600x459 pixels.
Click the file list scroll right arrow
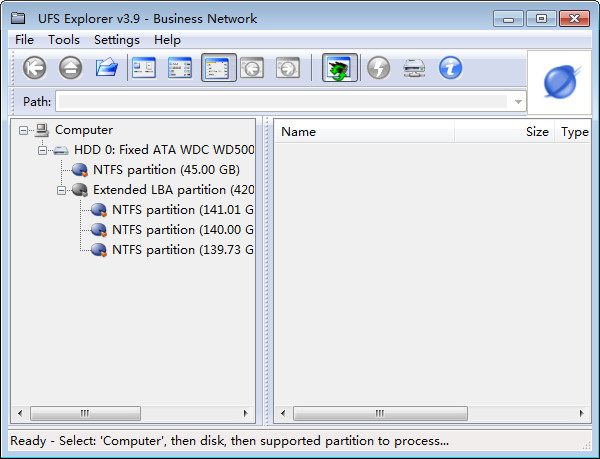click(582, 413)
